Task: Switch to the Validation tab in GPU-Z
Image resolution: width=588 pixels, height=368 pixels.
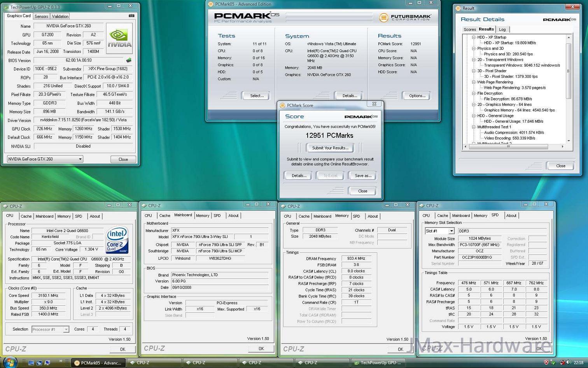Action: 60,16
